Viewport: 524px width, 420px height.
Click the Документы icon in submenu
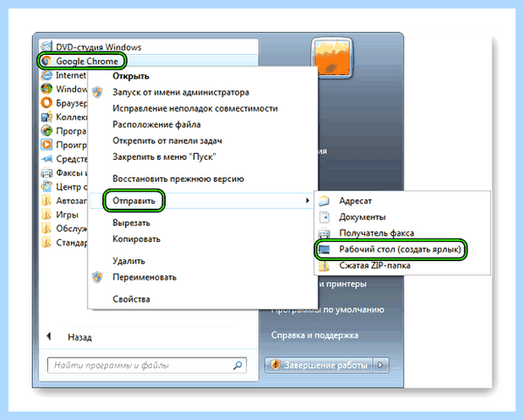[324, 217]
